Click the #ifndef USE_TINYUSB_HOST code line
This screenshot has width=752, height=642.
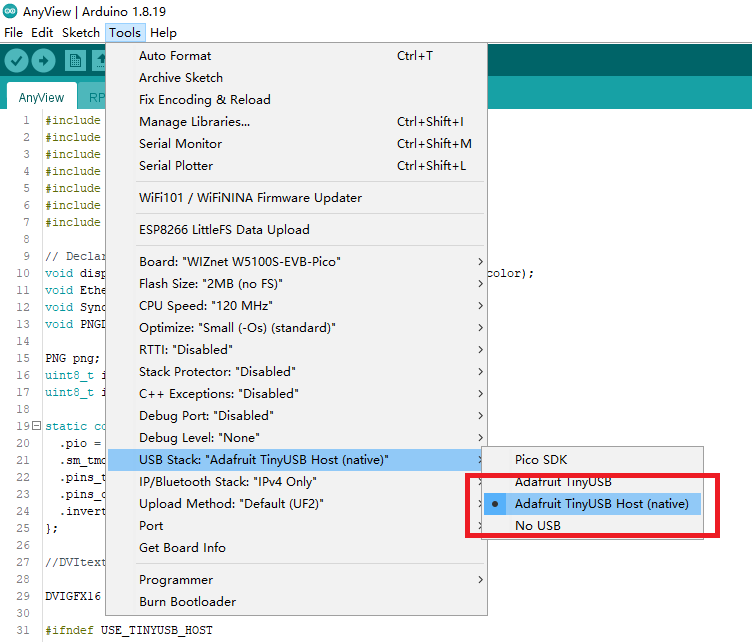click(129, 630)
